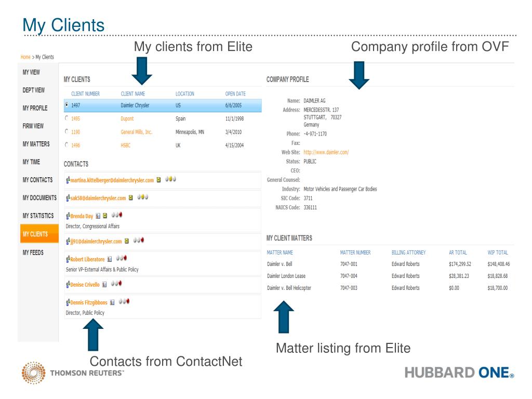Click the Home breadcrumb link
The image size is (532, 399).
pos(25,57)
